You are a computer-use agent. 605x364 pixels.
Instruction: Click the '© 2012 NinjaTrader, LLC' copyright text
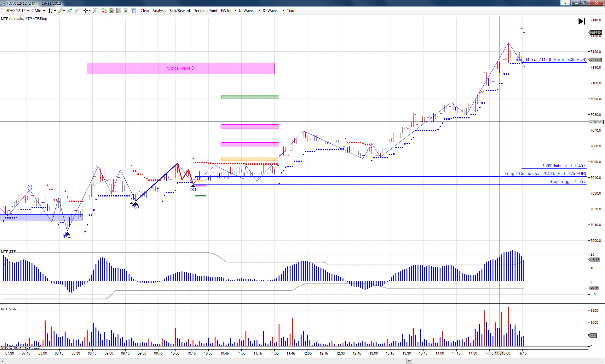[20, 347]
